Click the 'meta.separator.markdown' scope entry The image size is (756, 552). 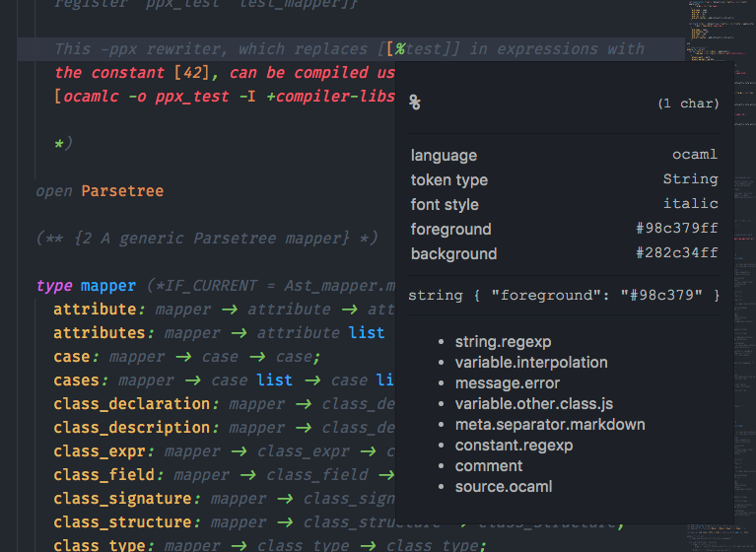pyautogui.click(x=550, y=425)
